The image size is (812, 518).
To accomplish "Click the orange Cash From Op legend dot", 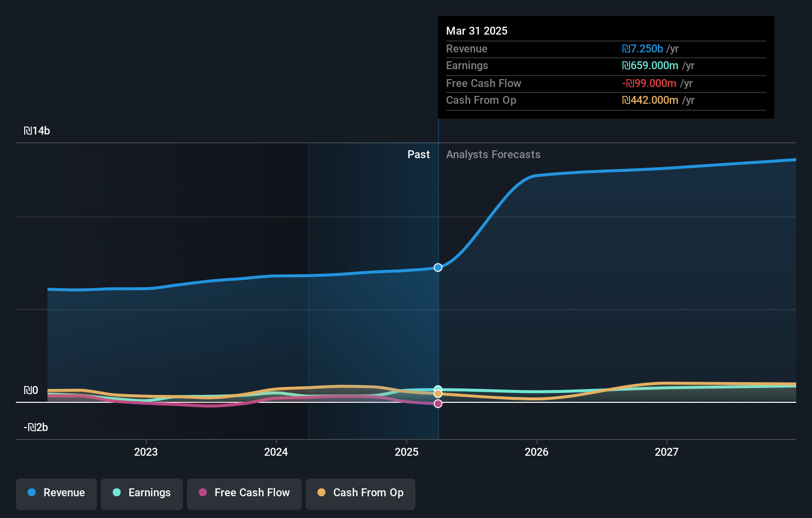I will click(321, 493).
